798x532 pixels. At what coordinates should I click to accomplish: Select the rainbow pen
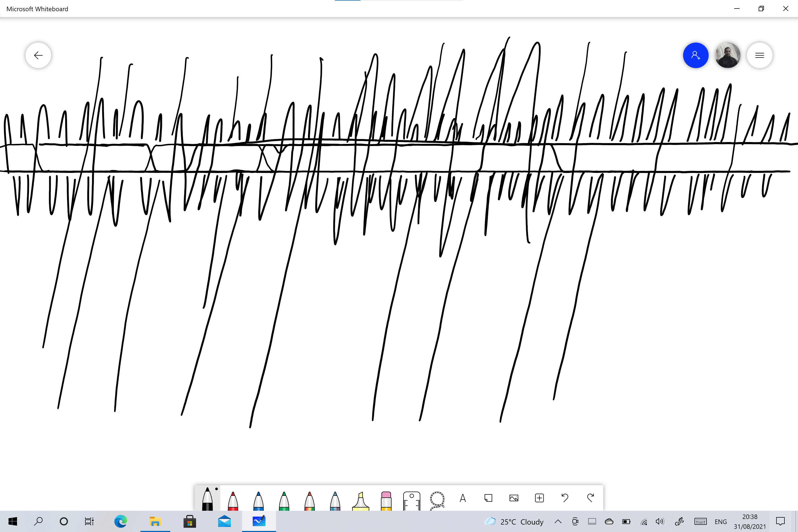[x=309, y=500]
